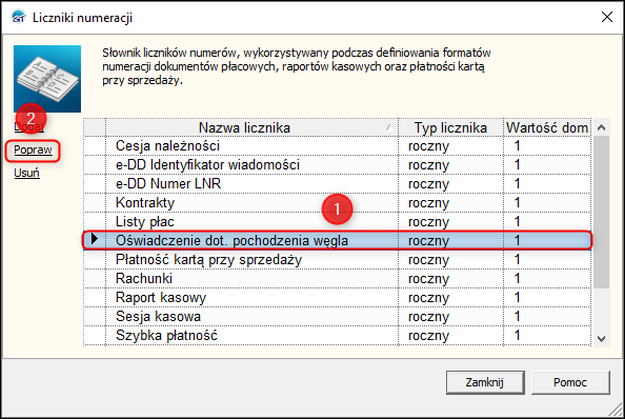
Task: Click the Liczniki numeracji title bar icon
Action: pos(16,17)
